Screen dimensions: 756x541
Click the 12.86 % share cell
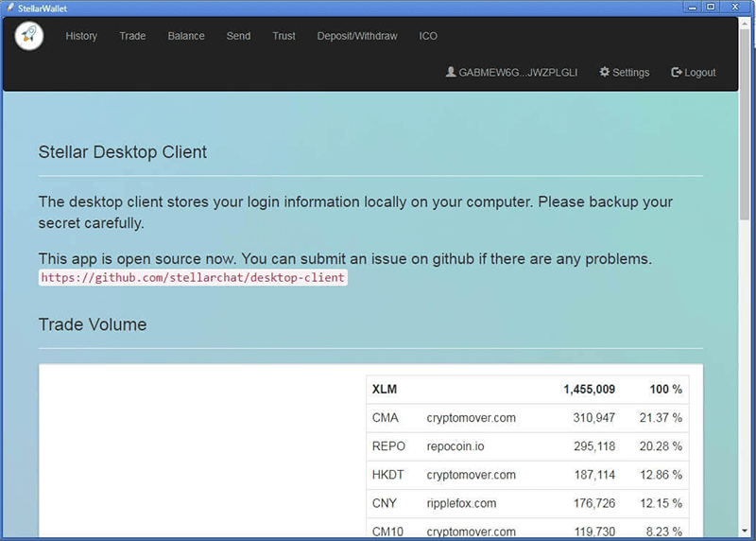tap(661, 475)
